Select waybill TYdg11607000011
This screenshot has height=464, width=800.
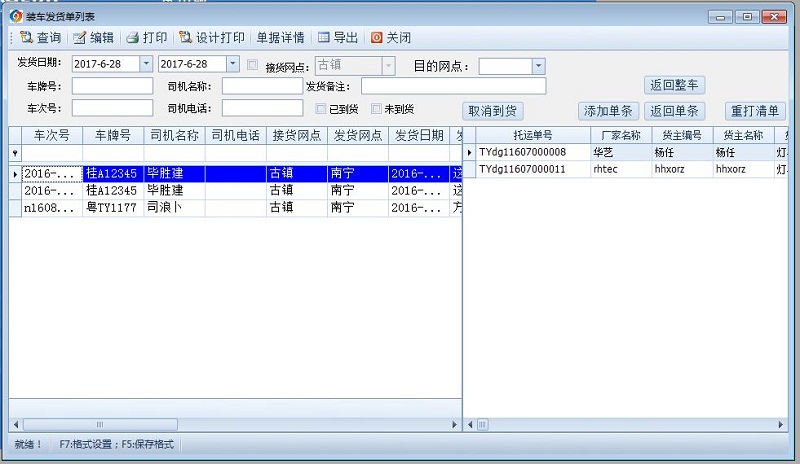[533, 169]
